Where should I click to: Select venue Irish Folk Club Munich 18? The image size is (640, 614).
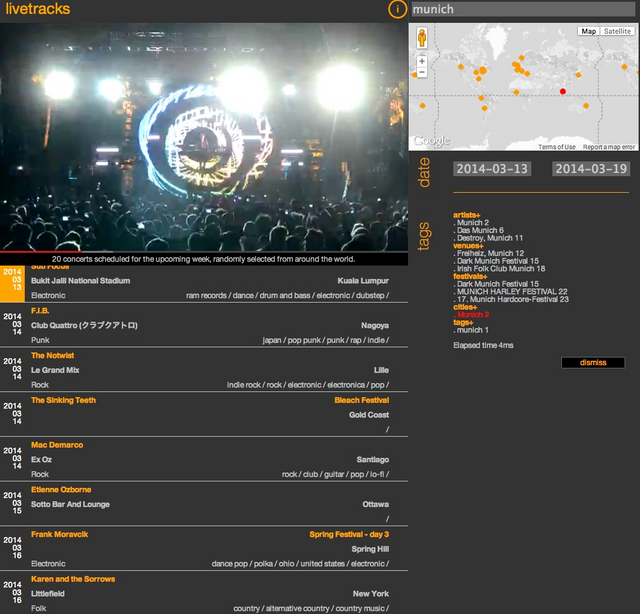499,269
